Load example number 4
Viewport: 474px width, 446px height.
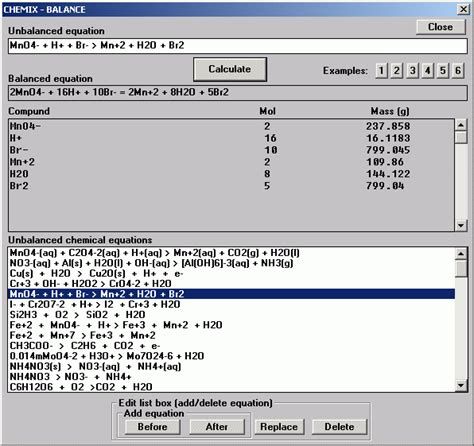(428, 71)
